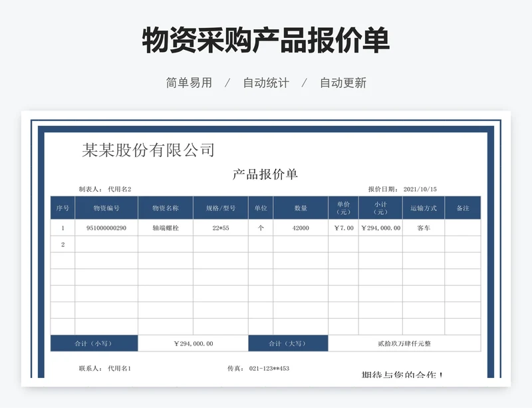This screenshot has height=408, width=532.
Task: Select the 备注 column header
Action: click(464, 207)
